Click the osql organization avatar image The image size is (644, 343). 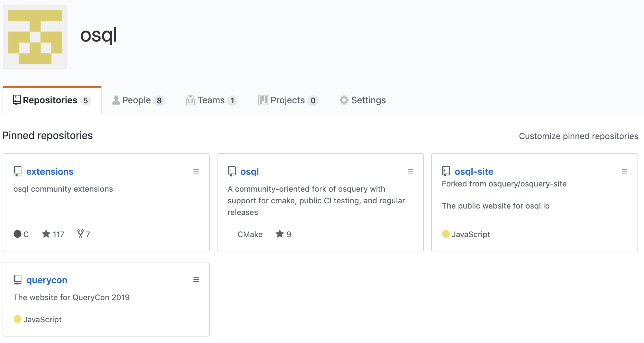point(35,37)
